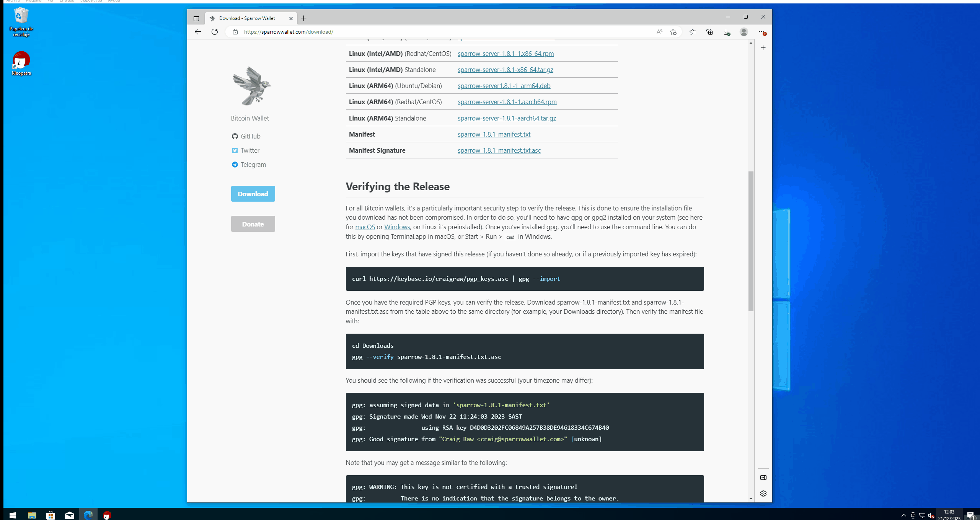The width and height of the screenshot is (980, 520).
Task: Open a new browser tab
Action: point(303,18)
